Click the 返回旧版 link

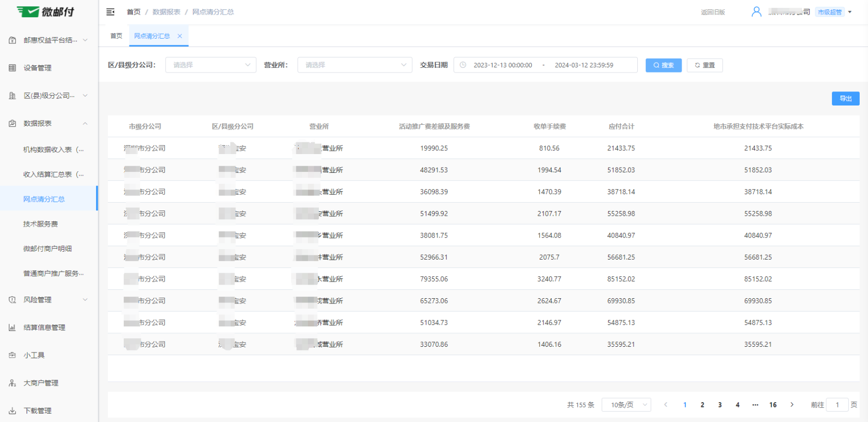(x=712, y=12)
